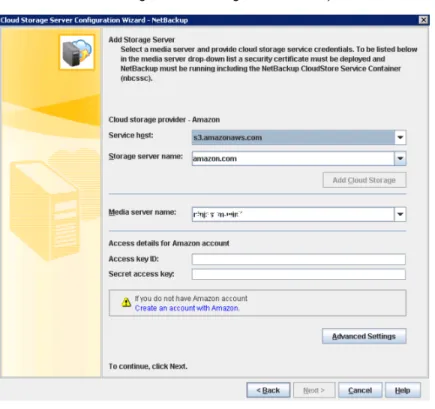
Task: Focus the Secret access key field
Action: click(x=299, y=274)
